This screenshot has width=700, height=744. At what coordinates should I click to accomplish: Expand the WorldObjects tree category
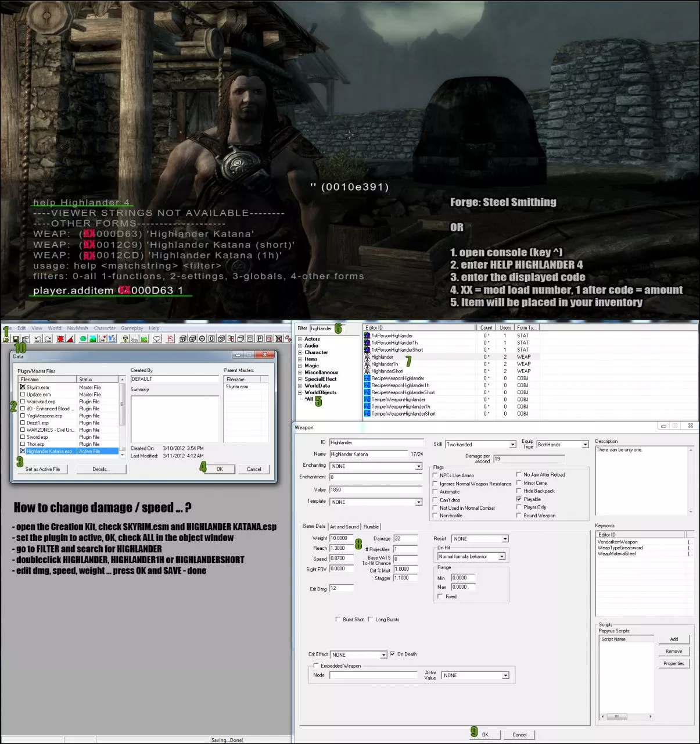[300, 392]
